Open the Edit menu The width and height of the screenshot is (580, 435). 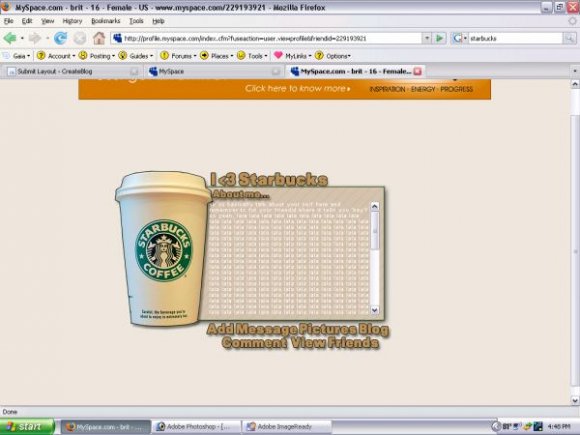(x=27, y=21)
